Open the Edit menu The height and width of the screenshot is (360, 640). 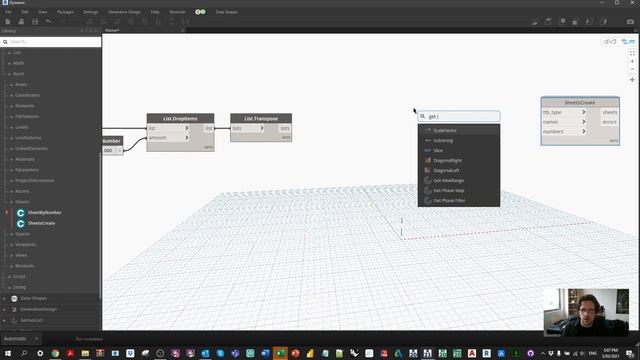[25, 12]
